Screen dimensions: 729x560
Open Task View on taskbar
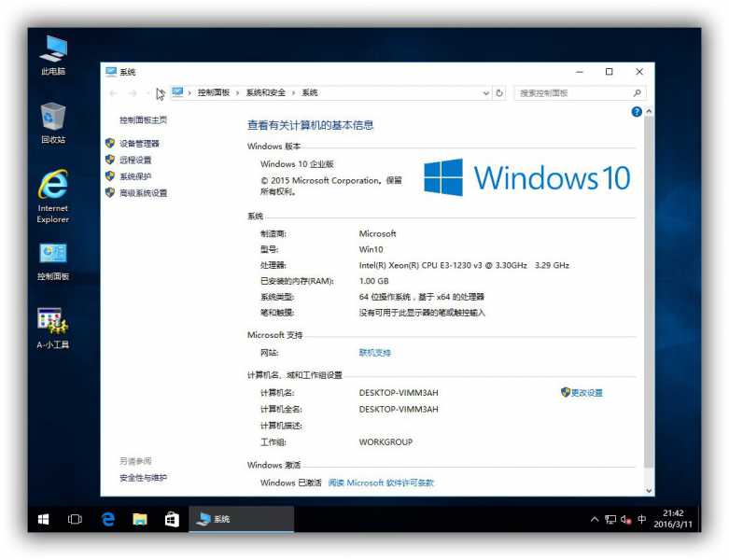tap(75, 519)
